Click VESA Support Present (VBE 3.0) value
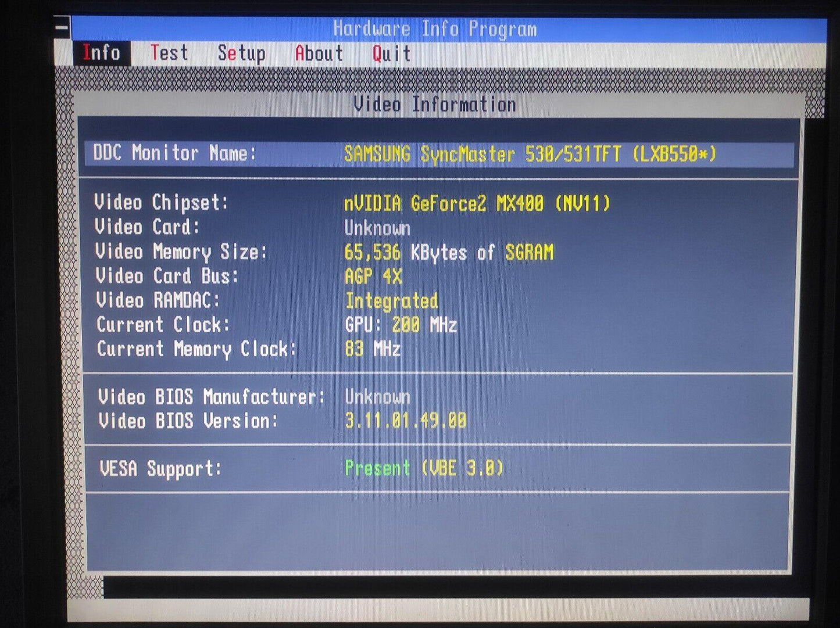This screenshot has height=628, width=840. 424,468
